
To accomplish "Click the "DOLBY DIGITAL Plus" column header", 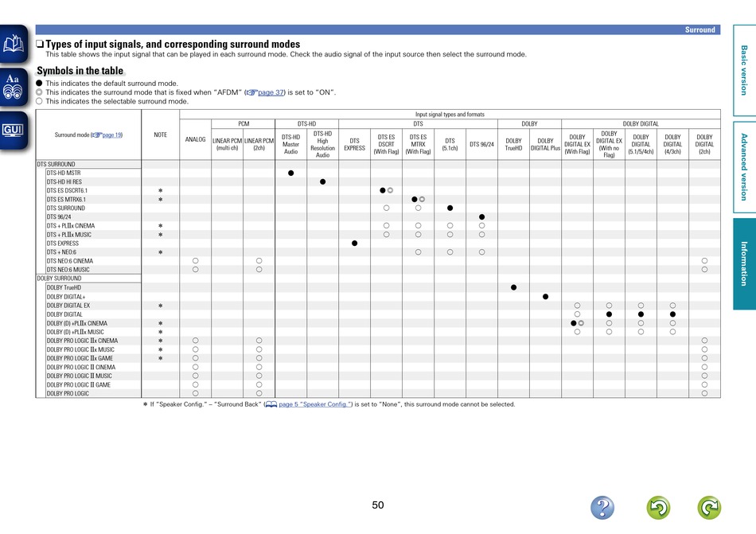I will coord(545,144).
